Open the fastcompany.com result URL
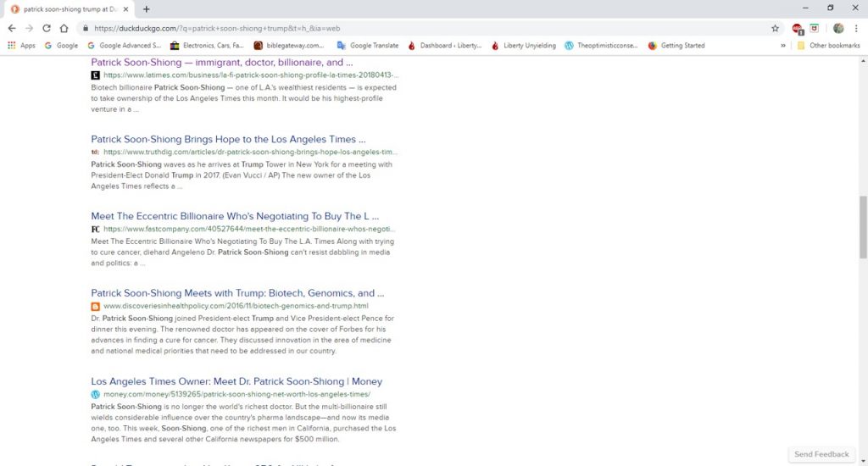This screenshot has width=868, height=466. coord(249,229)
